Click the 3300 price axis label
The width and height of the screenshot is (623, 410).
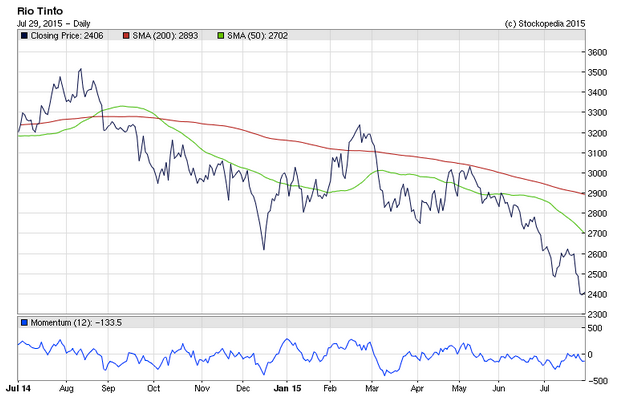tap(597, 112)
